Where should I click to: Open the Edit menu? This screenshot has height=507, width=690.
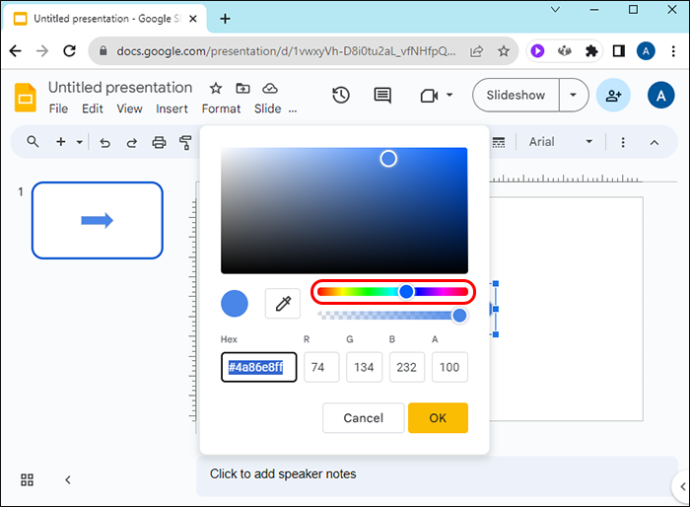tap(92, 109)
